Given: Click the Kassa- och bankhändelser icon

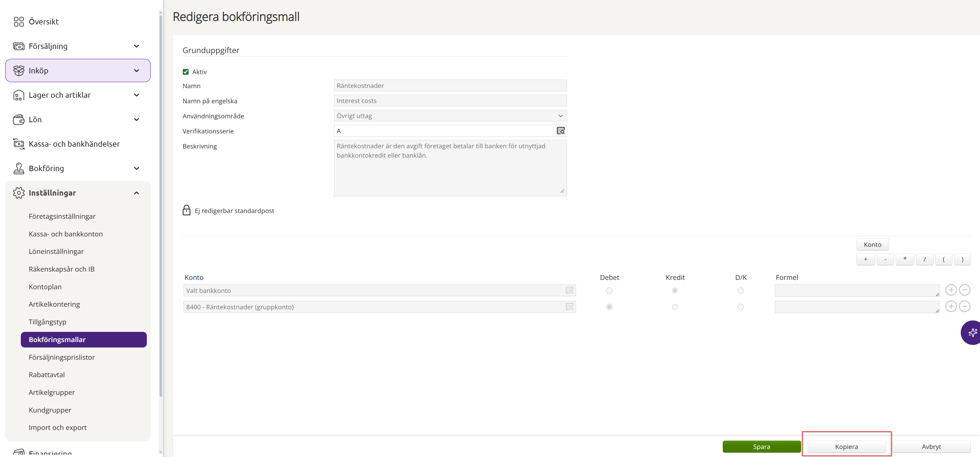Looking at the screenshot, I should (x=19, y=144).
